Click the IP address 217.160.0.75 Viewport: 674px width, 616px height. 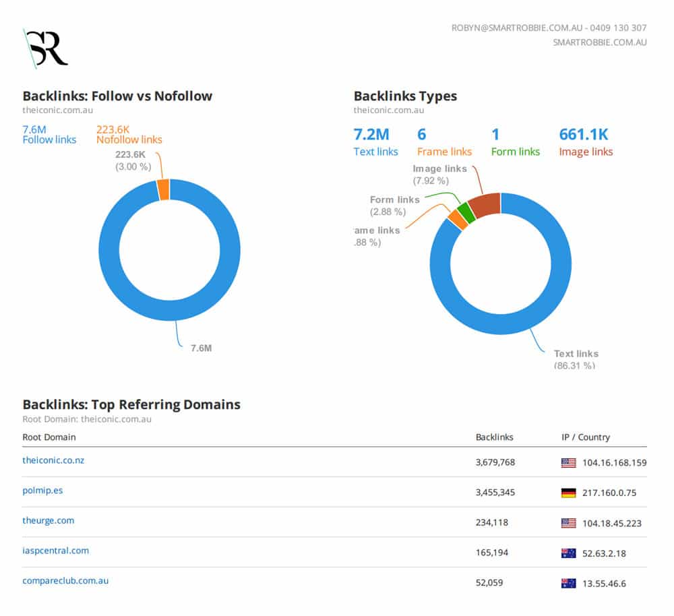[x=609, y=493]
